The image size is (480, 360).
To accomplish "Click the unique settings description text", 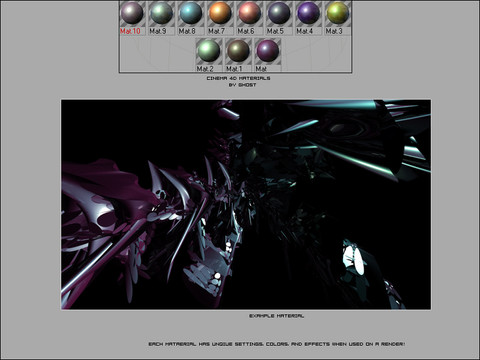I will pos(277,344).
